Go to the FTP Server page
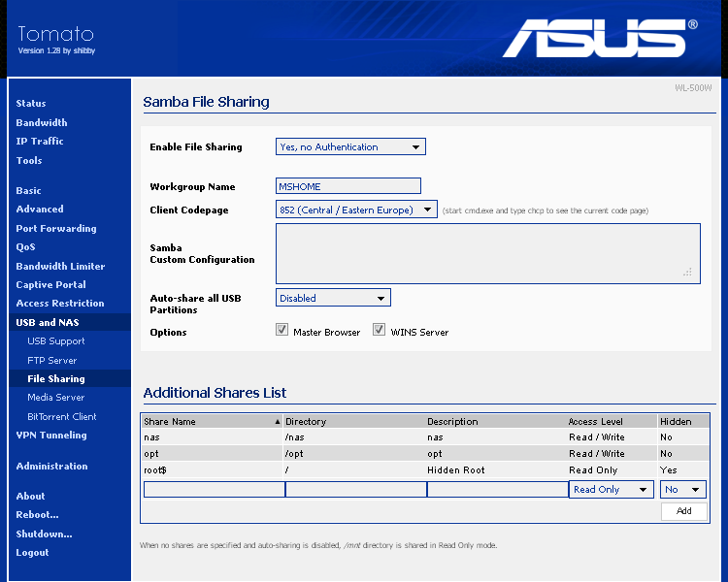728x582 pixels. pos(52,360)
